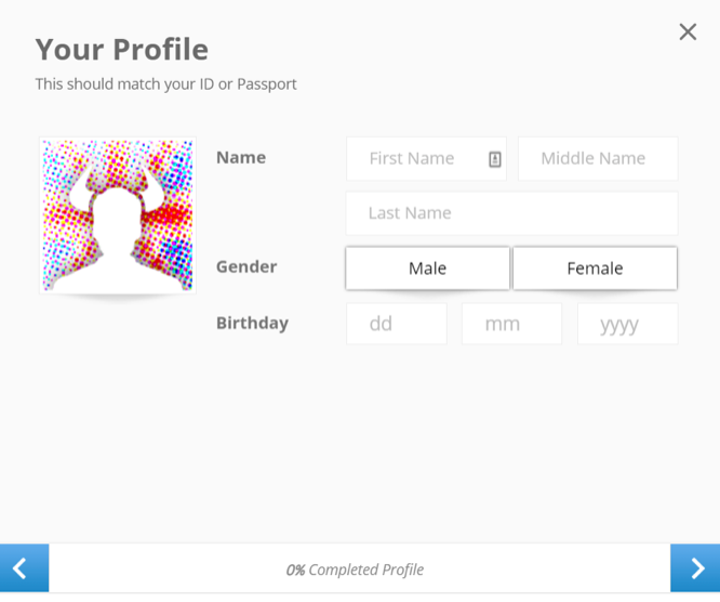Go back to the previous step
Viewport: 720px width, 602px height.
pyautogui.click(x=24, y=568)
